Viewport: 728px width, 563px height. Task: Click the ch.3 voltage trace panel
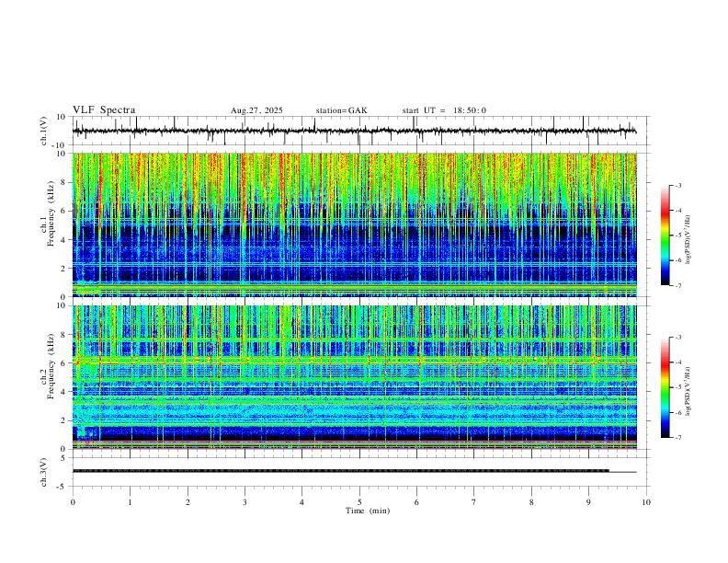[361, 472]
